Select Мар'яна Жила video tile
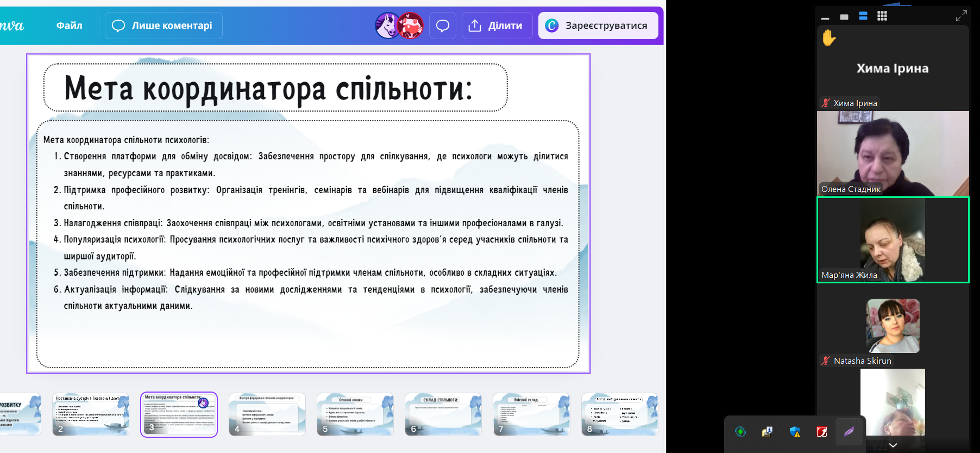980x453 pixels. [893, 240]
